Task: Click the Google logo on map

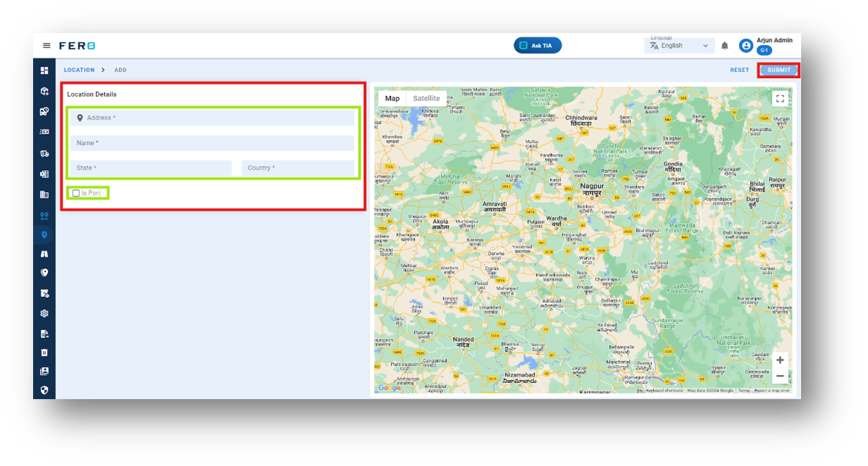Action: pyautogui.click(x=389, y=388)
